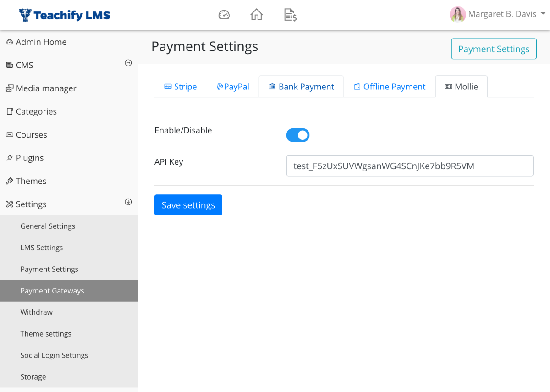Open Storage submenu item

coord(69,377)
